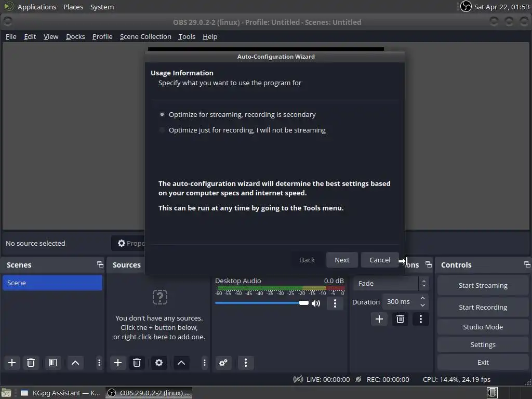The image size is (532, 399).
Task: Click Start Recording button
Action: [483, 307]
